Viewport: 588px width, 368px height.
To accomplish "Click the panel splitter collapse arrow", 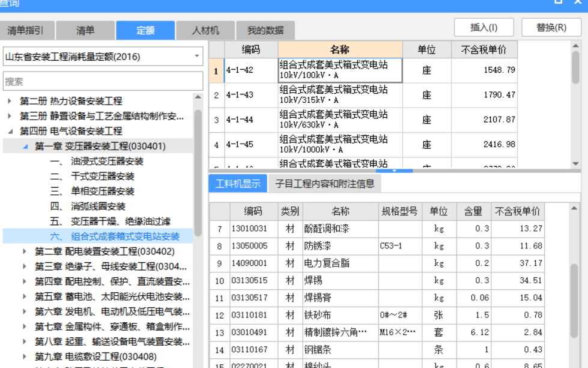I will [x=394, y=171].
